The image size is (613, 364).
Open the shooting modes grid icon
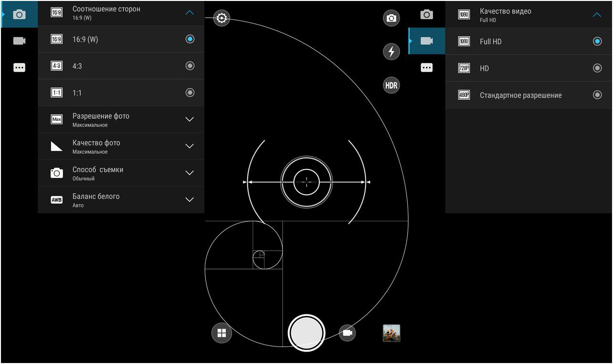pos(222,333)
